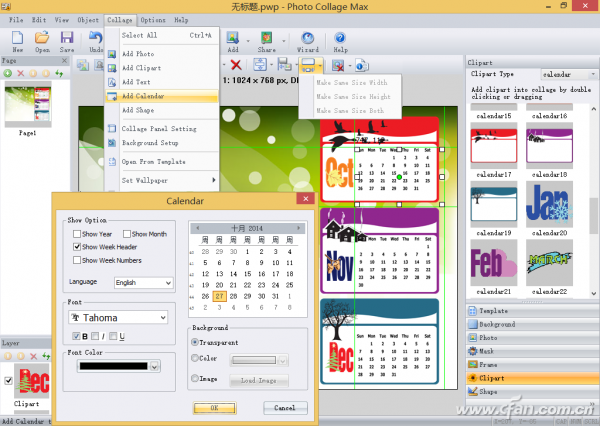This screenshot has width=600, height=426.
Task: Click the Share toolbar icon
Action: pos(266,38)
